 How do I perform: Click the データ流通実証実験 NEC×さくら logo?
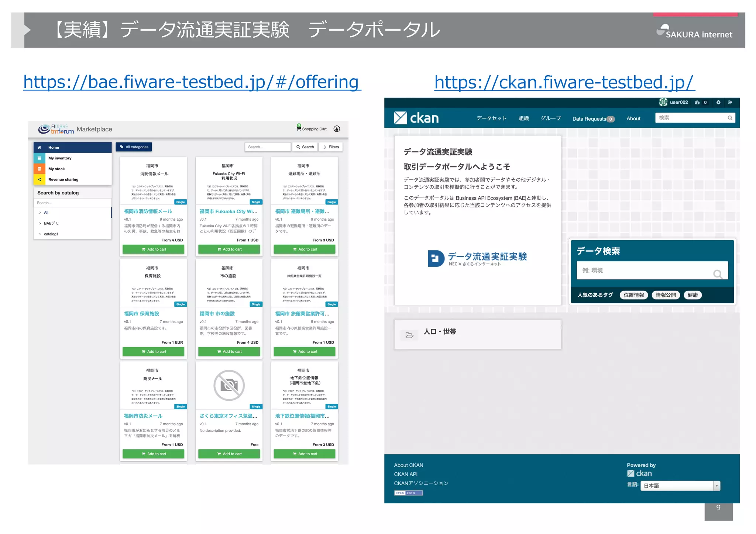tap(477, 258)
